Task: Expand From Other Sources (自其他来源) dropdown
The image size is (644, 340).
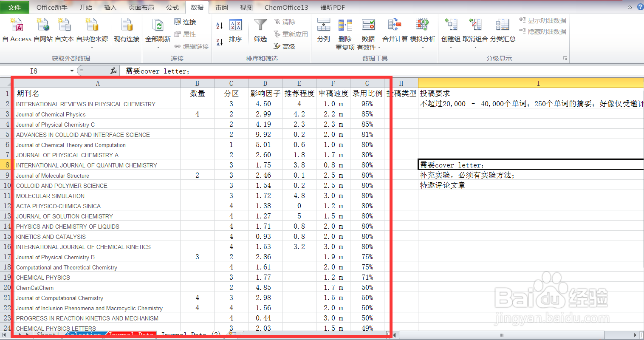Action: pyautogui.click(x=92, y=47)
